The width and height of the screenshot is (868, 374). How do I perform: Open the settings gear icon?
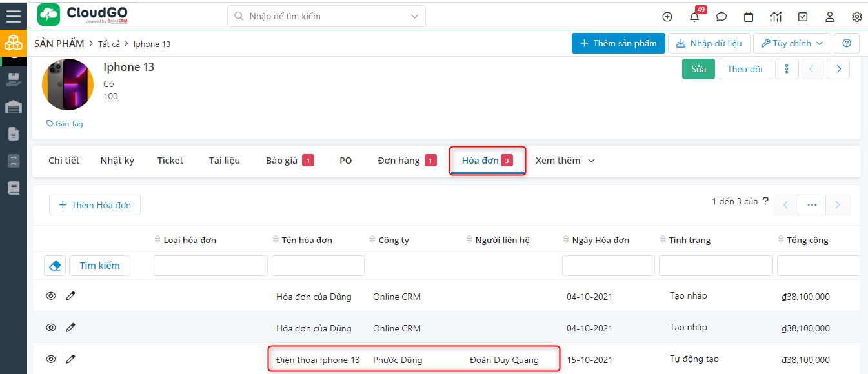[x=857, y=17]
